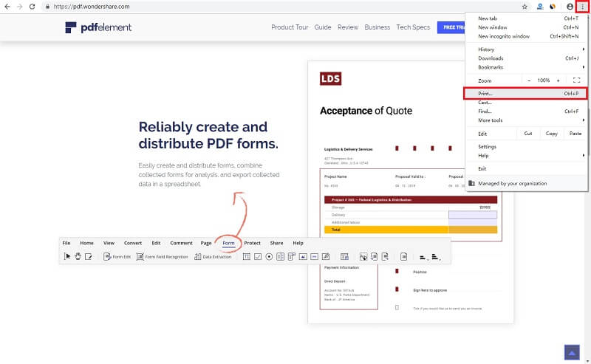591x364 pixels.
Task: Choose Cast... from the menu
Action: 525,103
